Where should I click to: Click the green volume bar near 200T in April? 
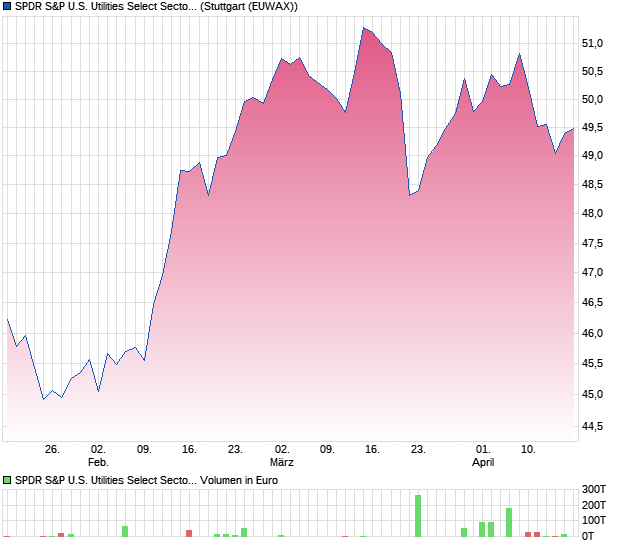click(509, 522)
